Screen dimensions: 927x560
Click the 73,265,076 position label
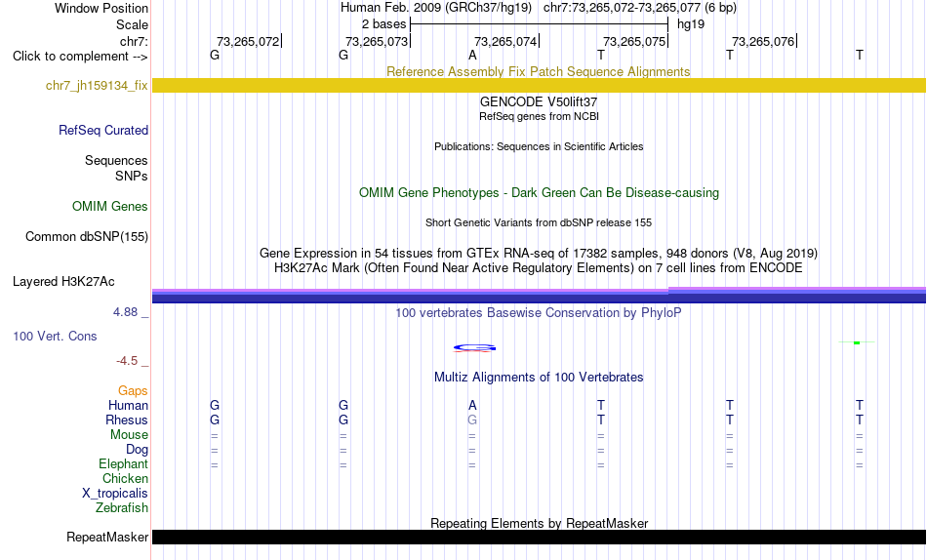coord(763,41)
